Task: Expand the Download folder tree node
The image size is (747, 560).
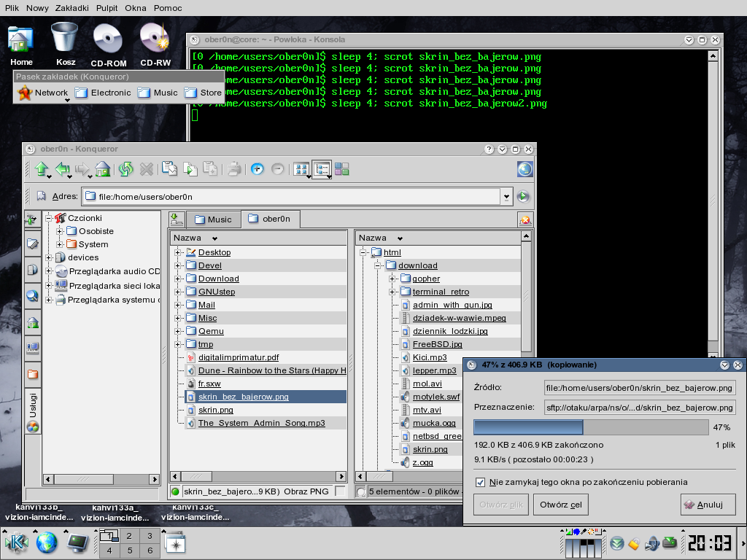Action: [x=177, y=279]
